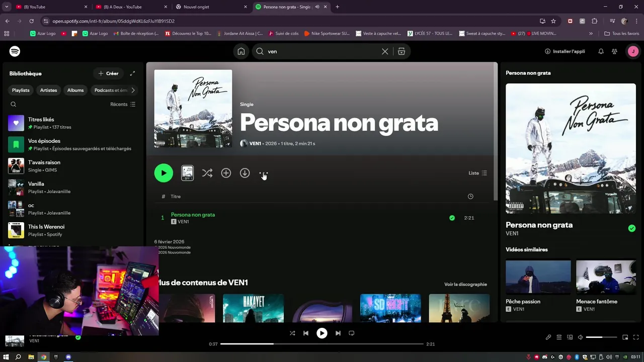Viewport: 644px width, 362px height.
Task: Switch player to fullscreen mode
Action: point(636,337)
